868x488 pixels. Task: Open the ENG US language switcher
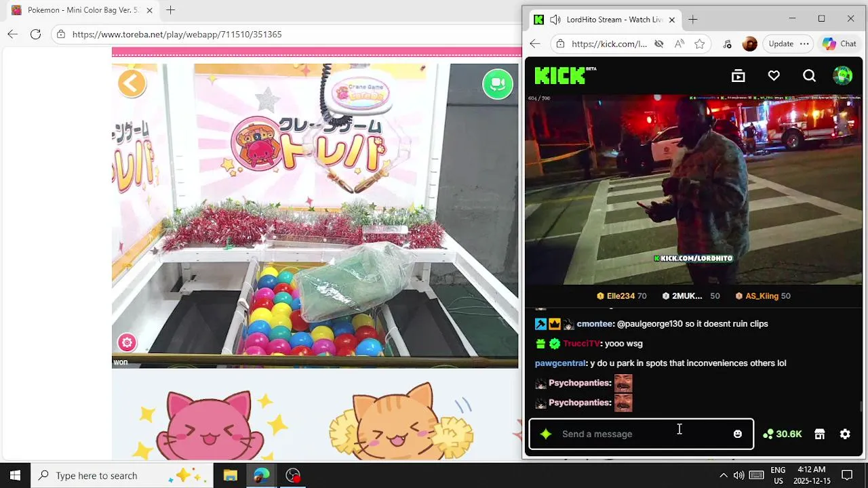(x=778, y=475)
